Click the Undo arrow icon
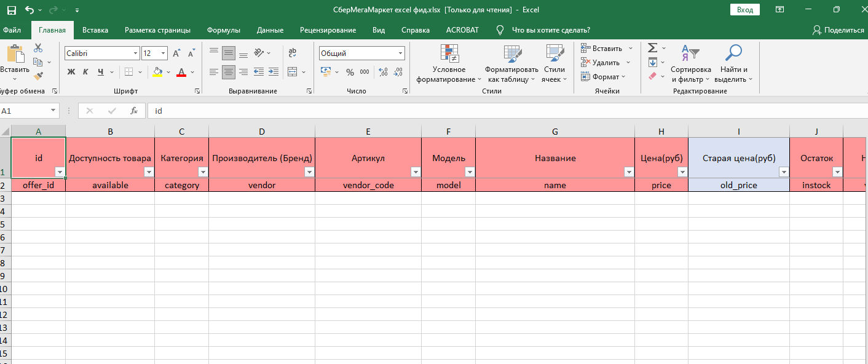 (30, 10)
